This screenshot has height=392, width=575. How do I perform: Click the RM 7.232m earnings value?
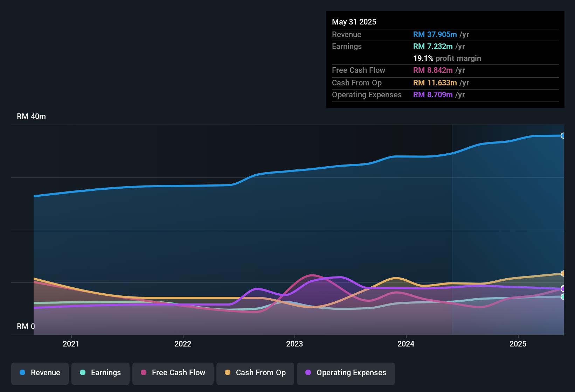coord(433,47)
